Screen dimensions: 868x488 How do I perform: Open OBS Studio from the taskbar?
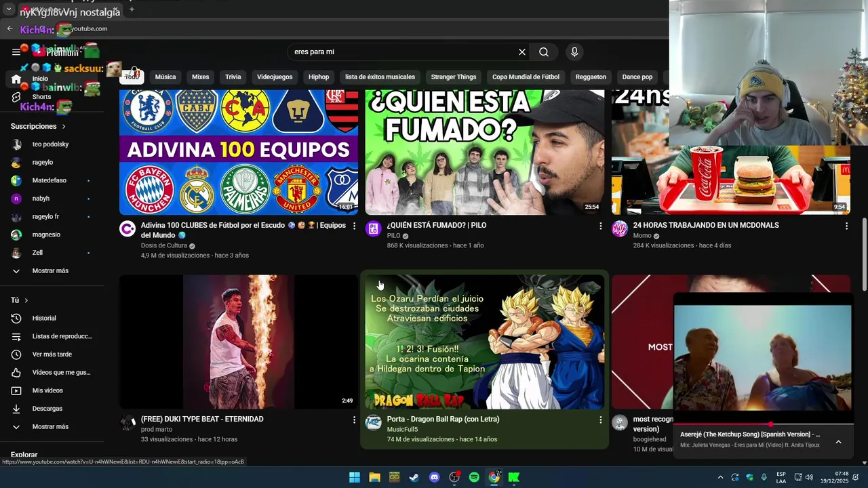tap(454, 477)
